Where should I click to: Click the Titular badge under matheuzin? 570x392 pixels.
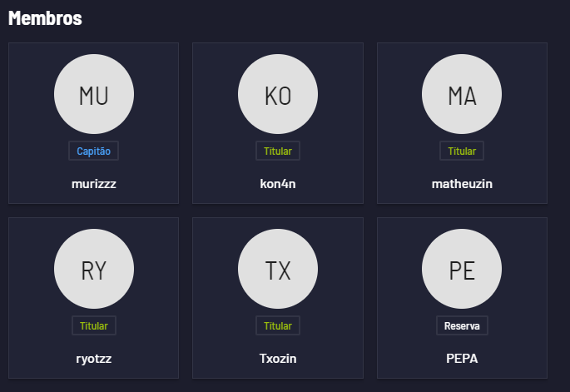click(x=462, y=151)
